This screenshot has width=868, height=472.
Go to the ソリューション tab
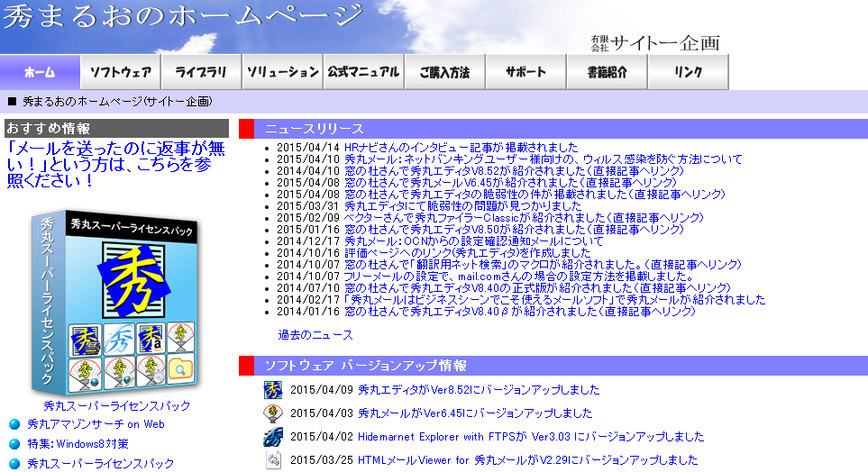click(x=283, y=72)
